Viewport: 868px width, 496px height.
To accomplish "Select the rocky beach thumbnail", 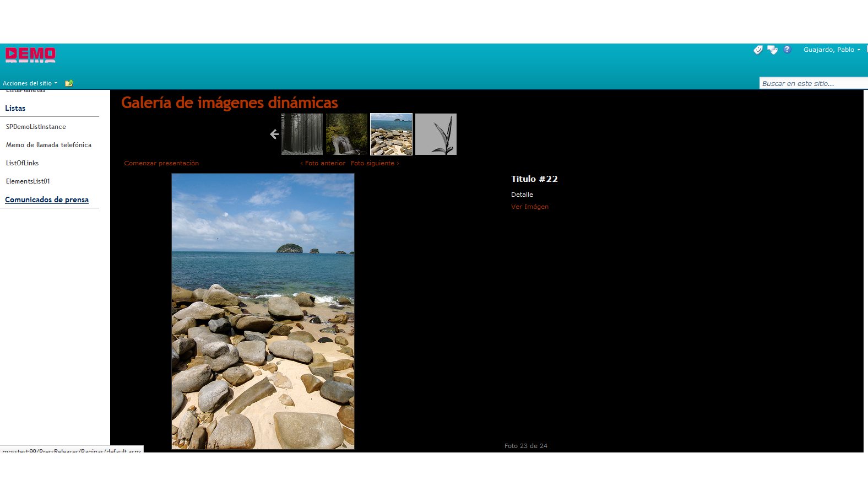I will point(391,134).
